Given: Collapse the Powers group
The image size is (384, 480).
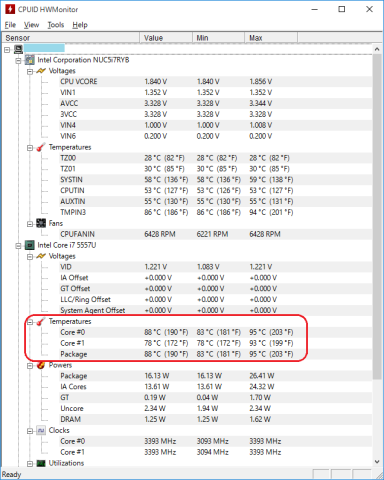Looking at the screenshot, I should (x=30, y=366).
